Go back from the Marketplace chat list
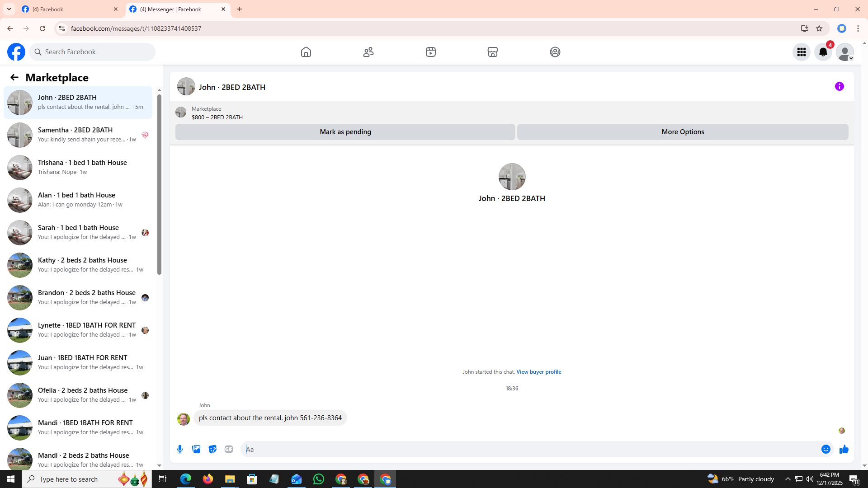The height and width of the screenshot is (488, 868). (x=14, y=77)
